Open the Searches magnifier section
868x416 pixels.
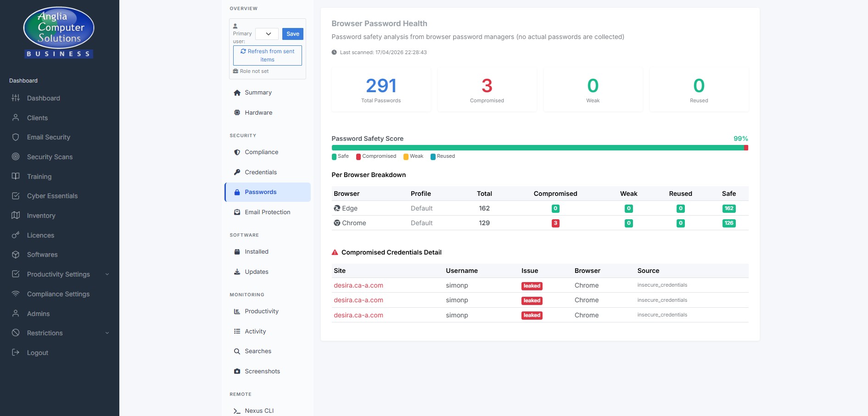coord(237,351)
